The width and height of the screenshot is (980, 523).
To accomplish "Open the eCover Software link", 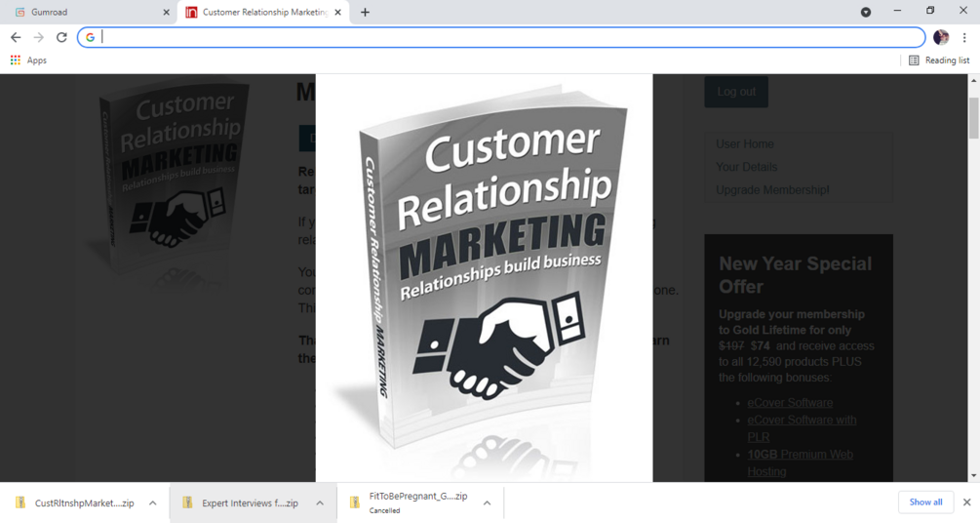I will coord(790,403).
